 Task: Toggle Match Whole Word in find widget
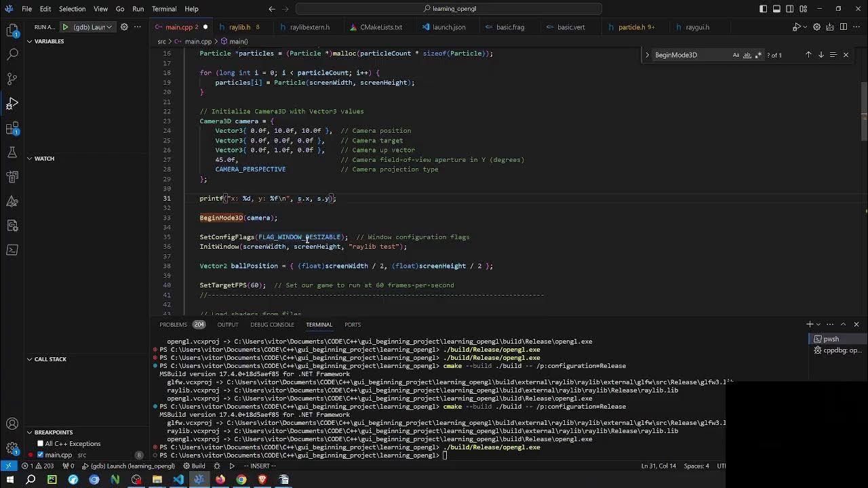[x=747, y=55]
